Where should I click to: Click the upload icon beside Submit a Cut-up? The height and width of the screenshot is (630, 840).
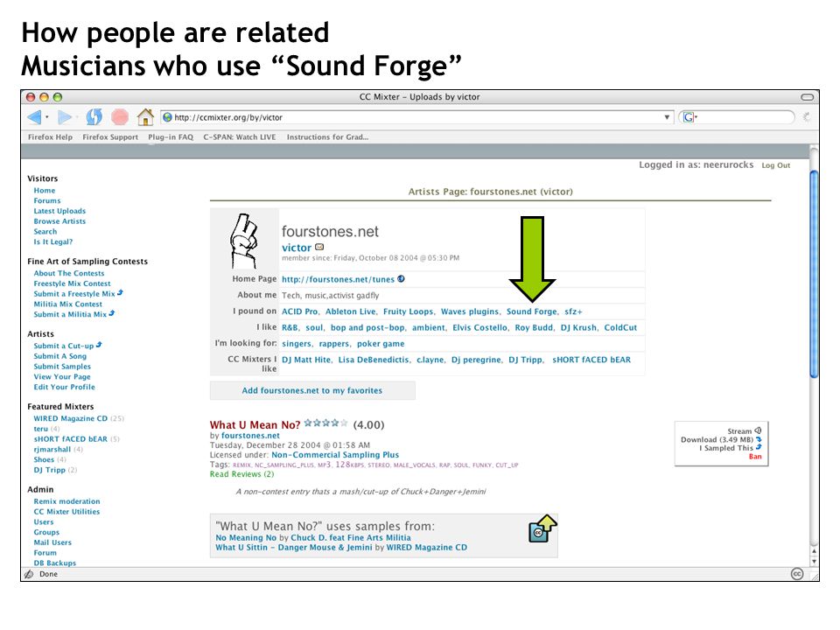[99, 345]
